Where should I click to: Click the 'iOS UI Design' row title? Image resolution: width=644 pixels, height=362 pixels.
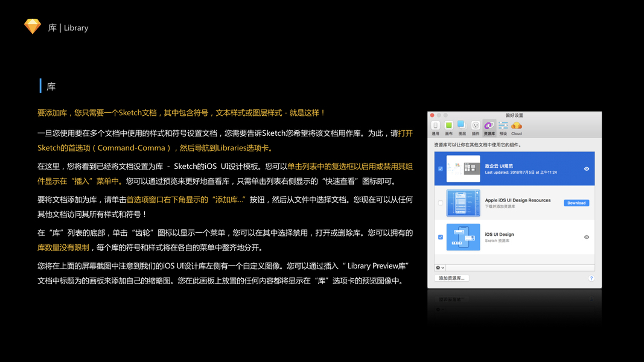coord(499,234)
